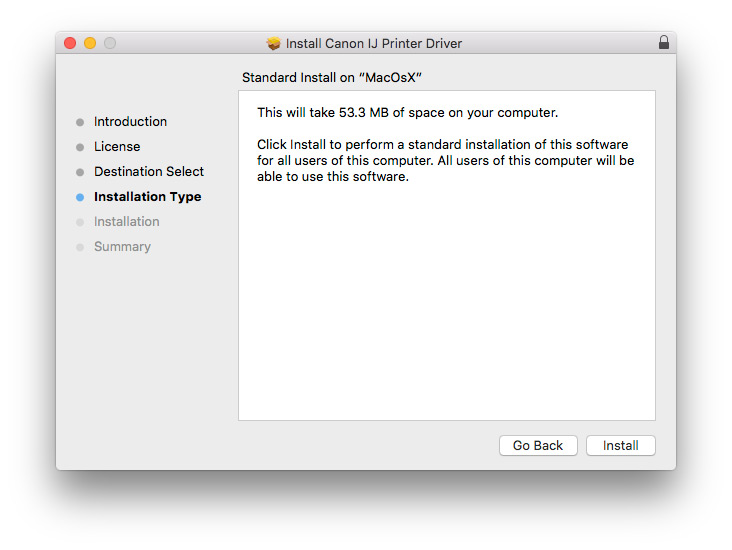Viewport: 732px width, 550px height.
Task: Click the text "This will take 53.3 MB"
Action: click(x=323, y=113)
